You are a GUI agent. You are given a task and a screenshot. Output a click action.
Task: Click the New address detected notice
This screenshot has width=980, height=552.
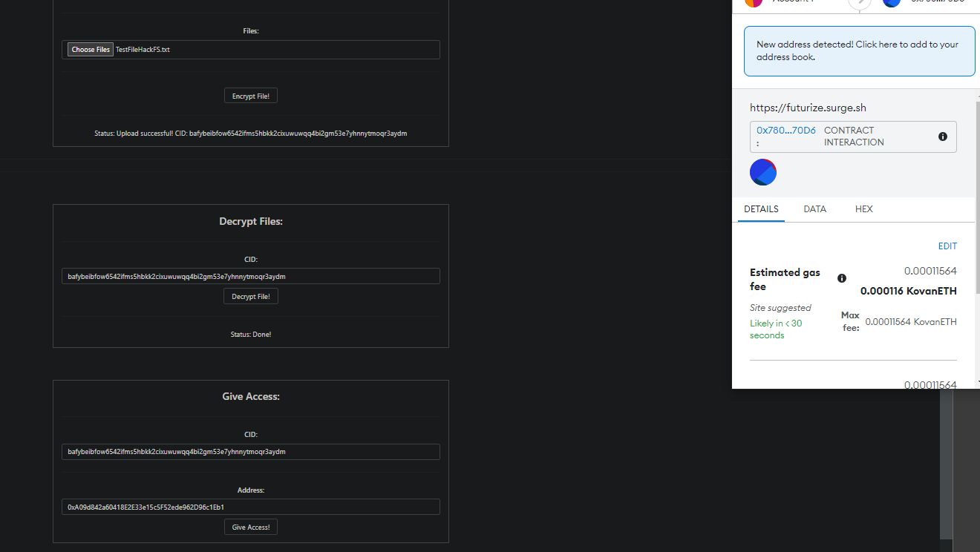tap(859, 51)
